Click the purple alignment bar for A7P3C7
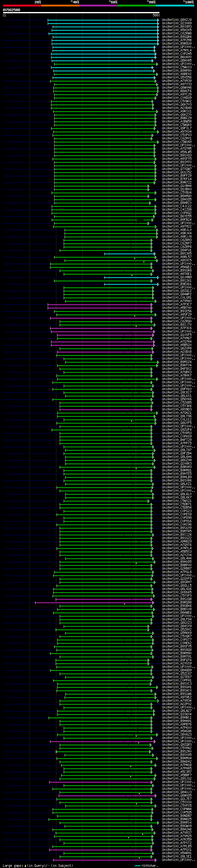Viewport: 197px width, 868px height. point(100,304)
